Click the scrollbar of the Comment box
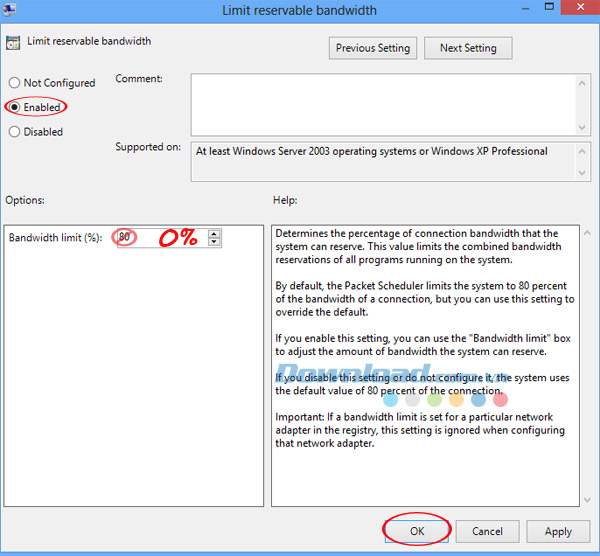 tap(584, 102)
